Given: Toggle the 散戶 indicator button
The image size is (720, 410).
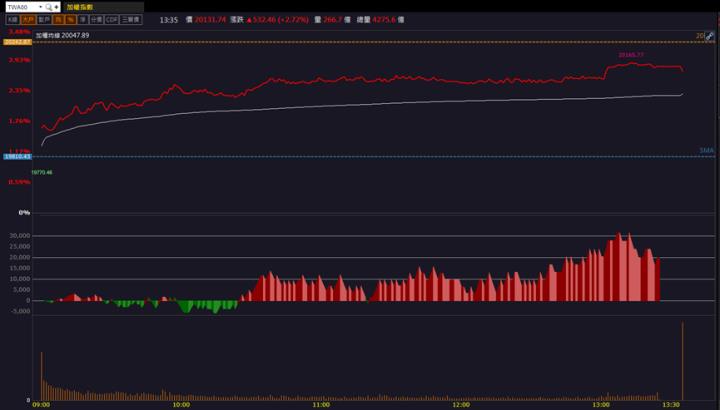Looking at the screenshot, I should click(x=44, y=19).
